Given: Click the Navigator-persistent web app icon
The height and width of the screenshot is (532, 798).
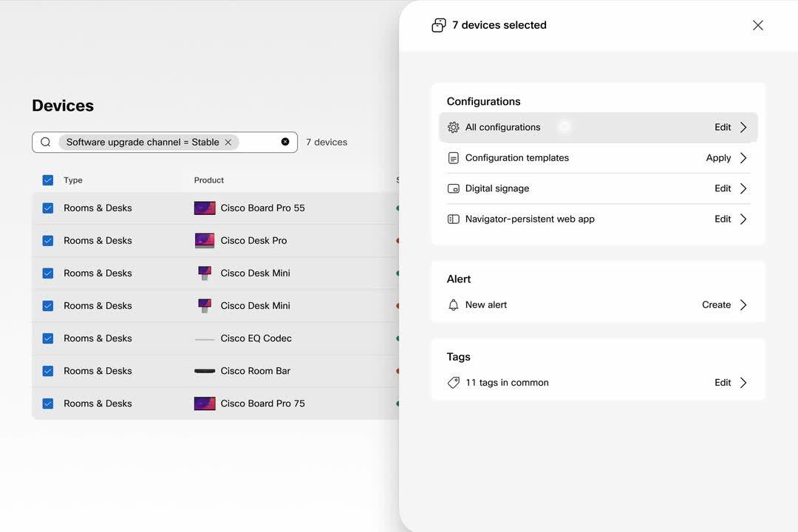Looking at the screenshot, I should pos(453,219).
